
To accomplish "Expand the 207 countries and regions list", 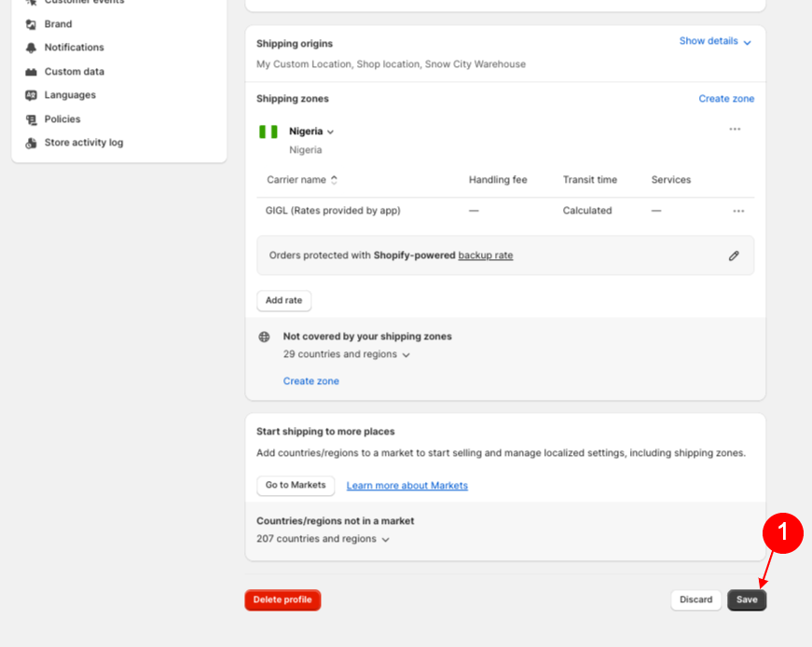I will 385,540.
